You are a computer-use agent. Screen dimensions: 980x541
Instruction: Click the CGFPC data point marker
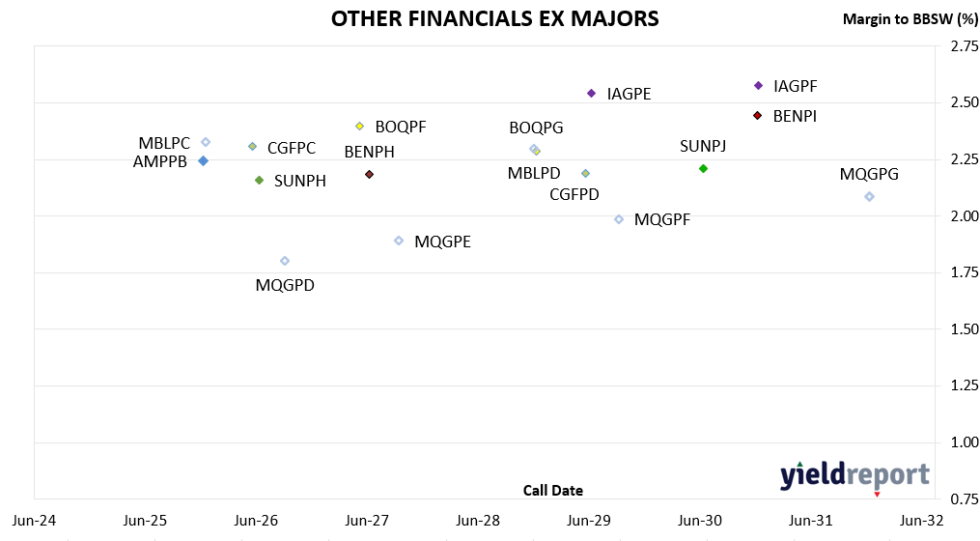click(253, 146)
